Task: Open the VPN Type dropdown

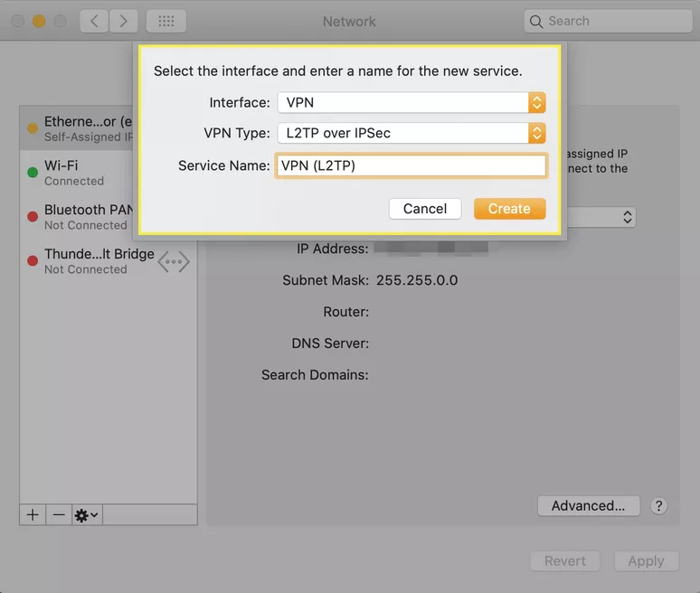Action: [411, 133]
